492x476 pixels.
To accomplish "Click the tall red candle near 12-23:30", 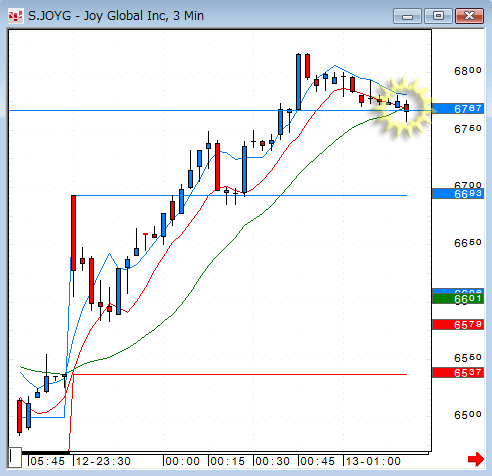I will [x=73, y=233].
